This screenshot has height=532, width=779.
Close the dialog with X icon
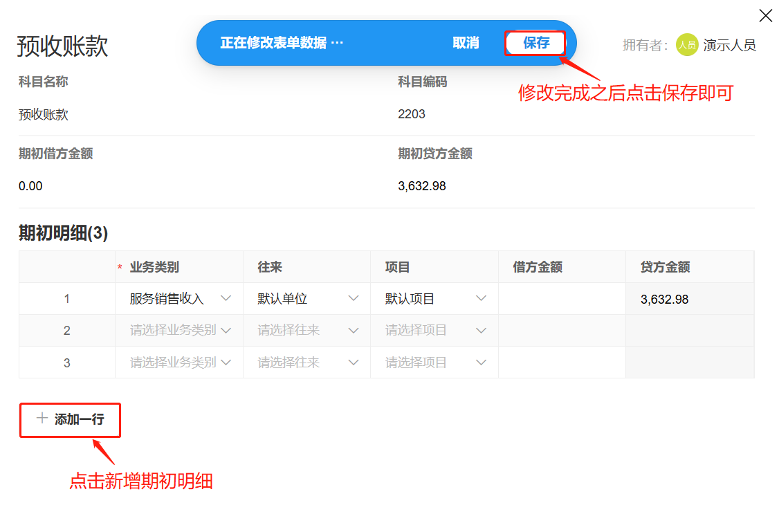tap(765, 16)
